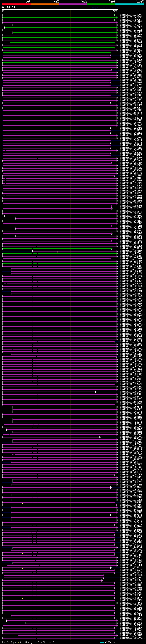Select the UniRef100_A6SS99 label

pyautogui.click(x=131, y=547)
